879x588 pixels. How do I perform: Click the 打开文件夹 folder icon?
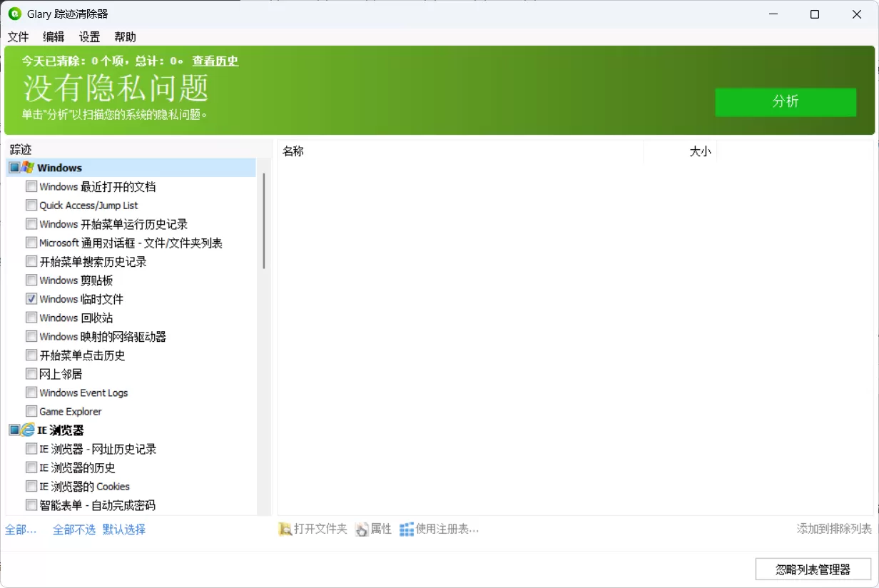tap(285, 529)
